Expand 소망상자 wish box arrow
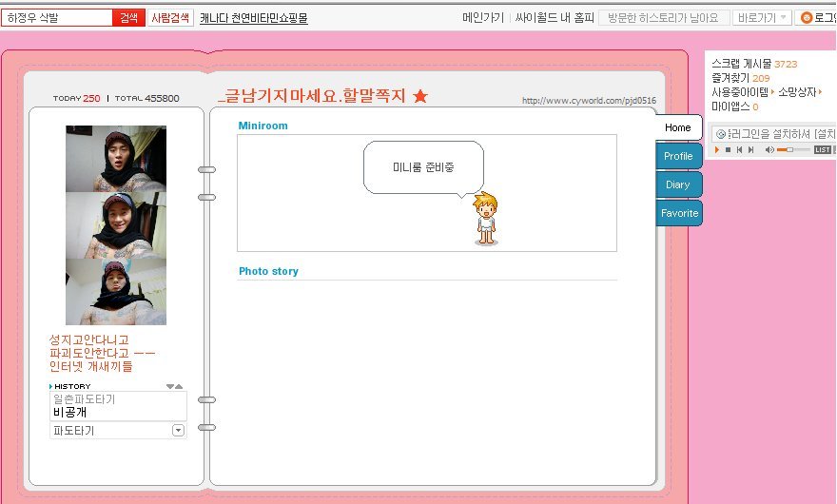This screenshot has width=837, height=504. pos(820,92)
